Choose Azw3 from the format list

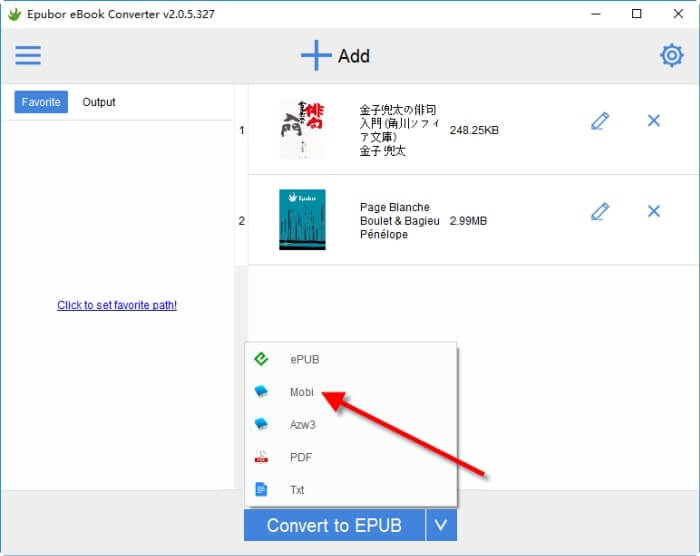[351, 424]
